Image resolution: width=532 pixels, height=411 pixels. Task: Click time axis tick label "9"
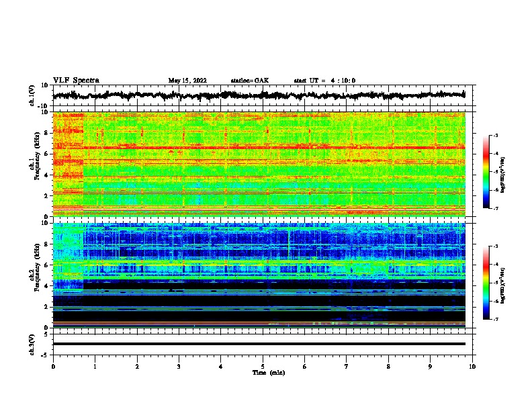[x=430, y=367]
